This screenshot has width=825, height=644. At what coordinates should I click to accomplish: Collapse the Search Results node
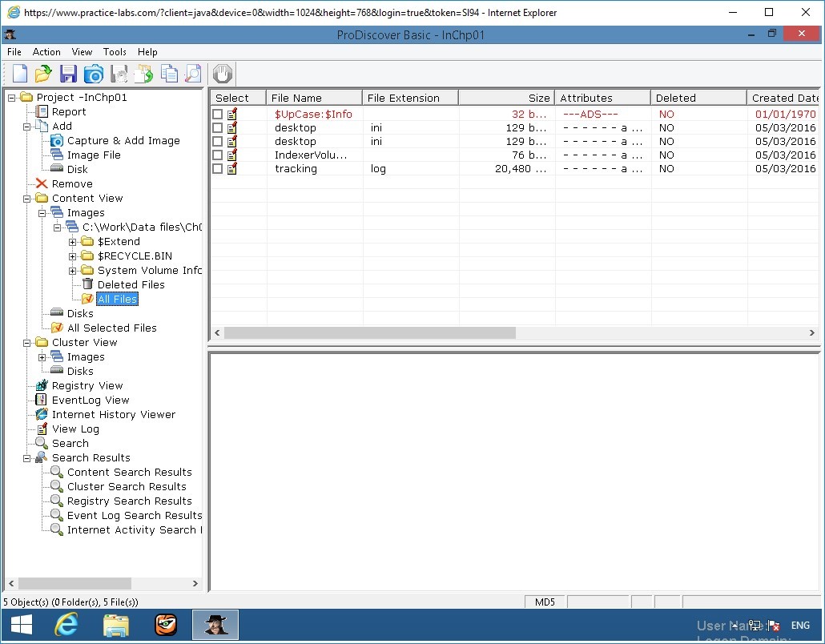pos(27,458)
